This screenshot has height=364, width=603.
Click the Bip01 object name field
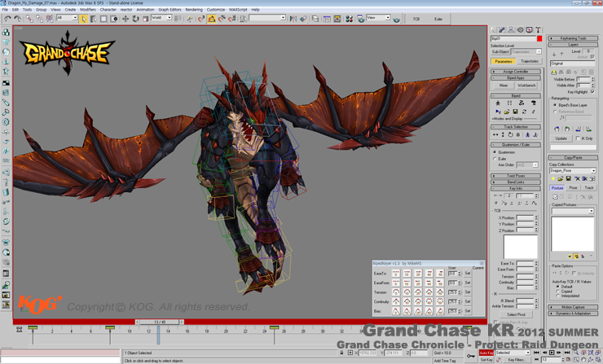[x=513, y=38]
